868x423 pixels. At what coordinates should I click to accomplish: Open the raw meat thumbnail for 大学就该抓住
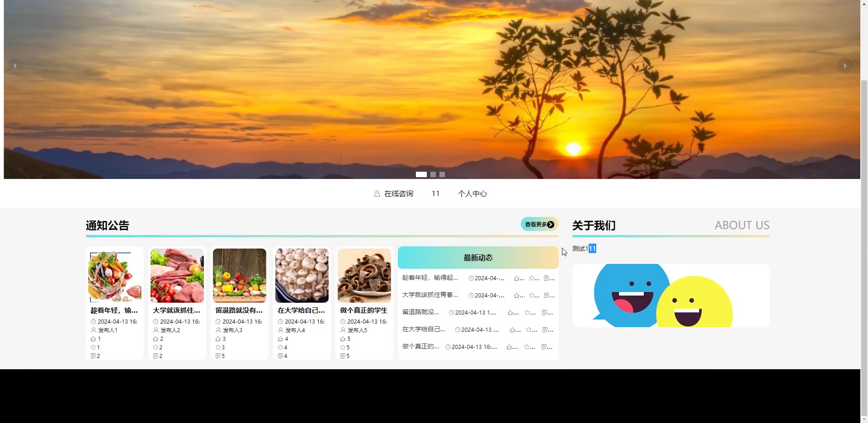tap(177, 276)
